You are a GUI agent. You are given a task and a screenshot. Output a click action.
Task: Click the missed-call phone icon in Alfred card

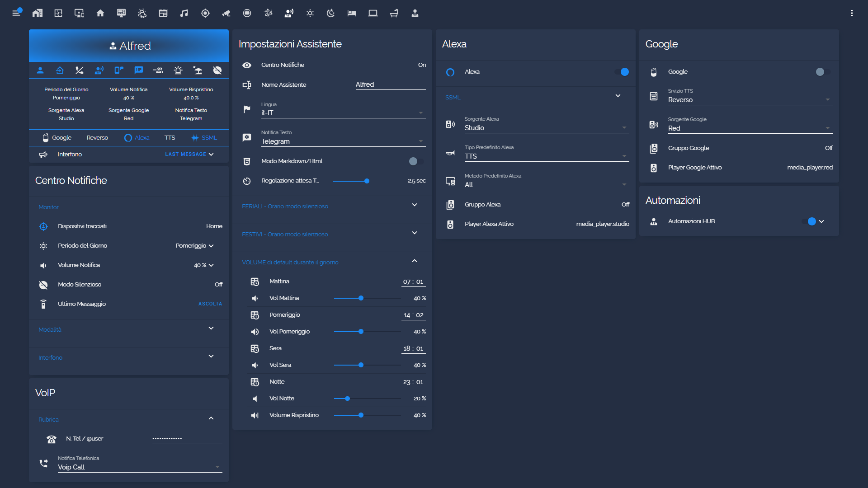pos(80,70)
